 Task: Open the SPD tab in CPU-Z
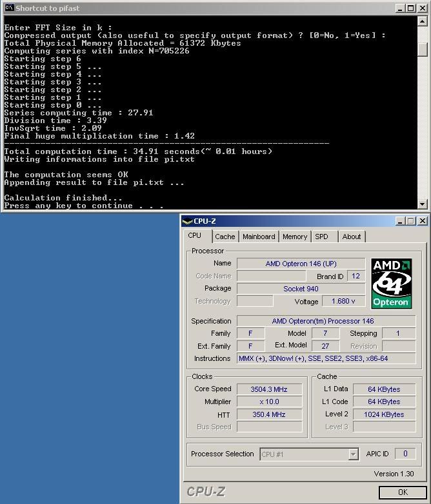(321, 237)
